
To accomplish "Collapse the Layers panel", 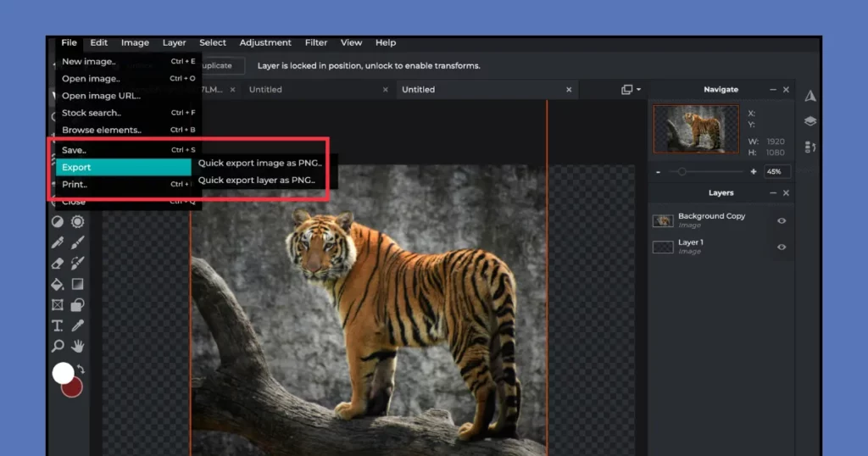I will click(772, 193).
